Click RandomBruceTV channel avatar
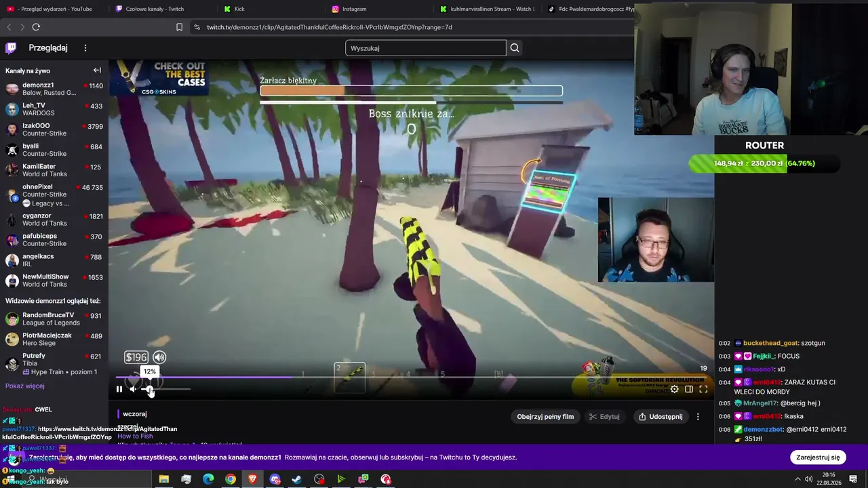 (x=12, y=319)
